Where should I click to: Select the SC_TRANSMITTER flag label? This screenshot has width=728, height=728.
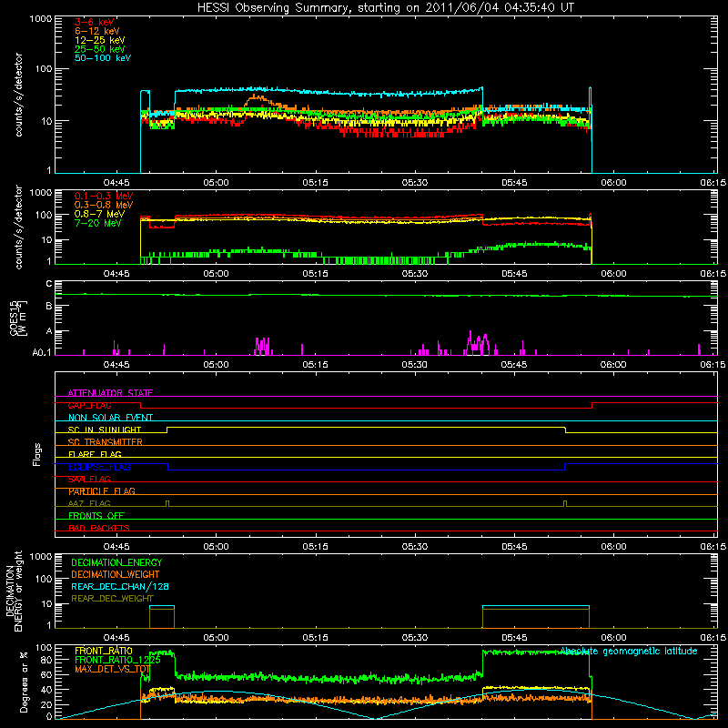point(105,442)
